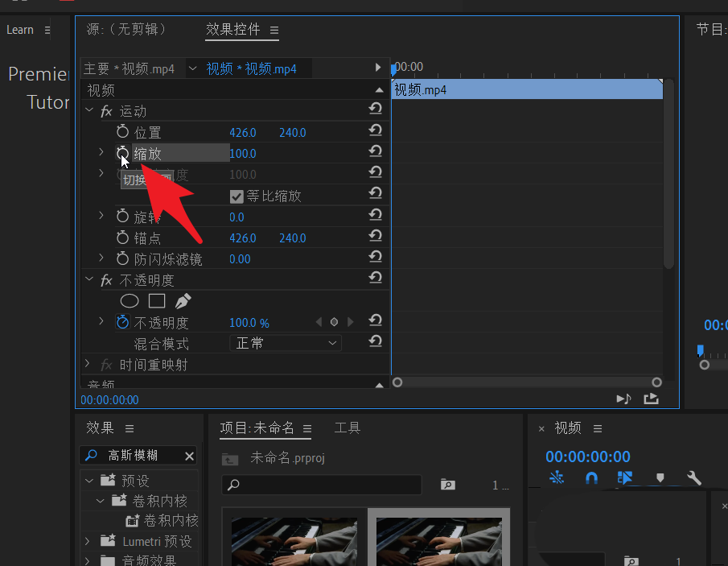Expand the 时间重映射 effect

click(88, 363)
